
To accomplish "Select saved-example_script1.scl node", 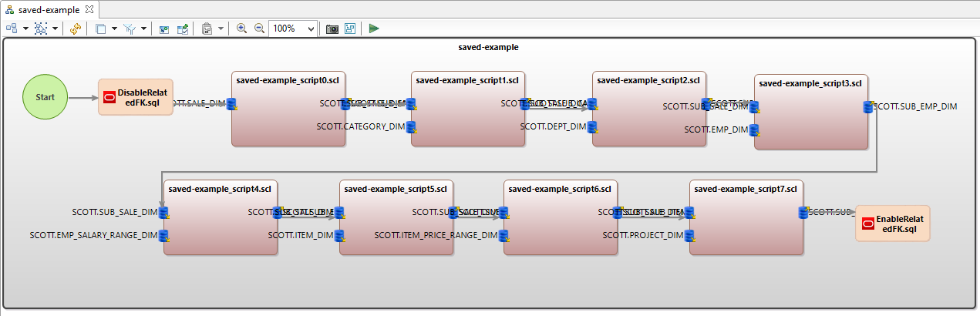I will (x=468, y=109).
